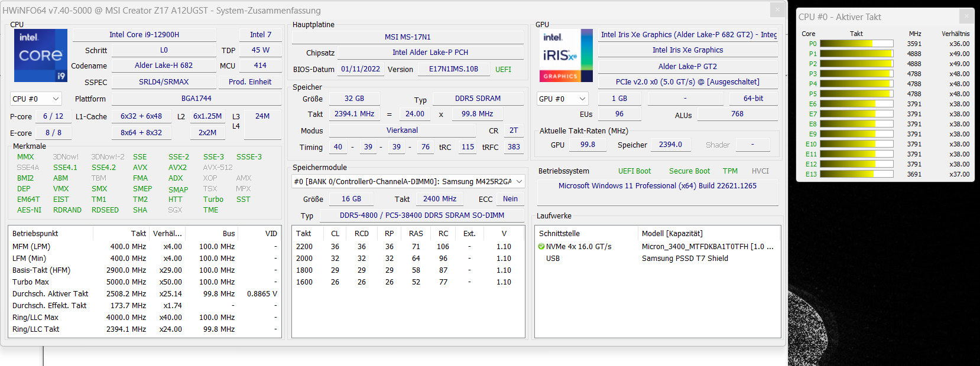Click the TDP value 45 W
This screenshot has height=366, width=980.
click(x=261, y=50)
